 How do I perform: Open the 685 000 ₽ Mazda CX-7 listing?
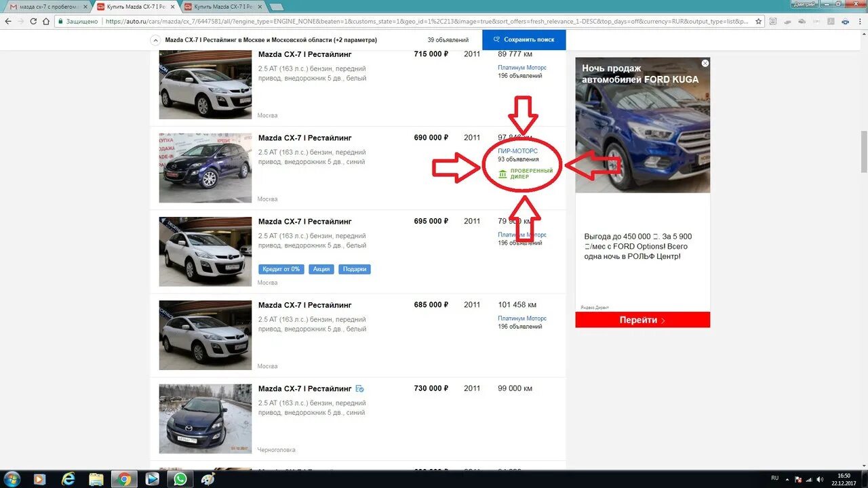pos(304,305)
